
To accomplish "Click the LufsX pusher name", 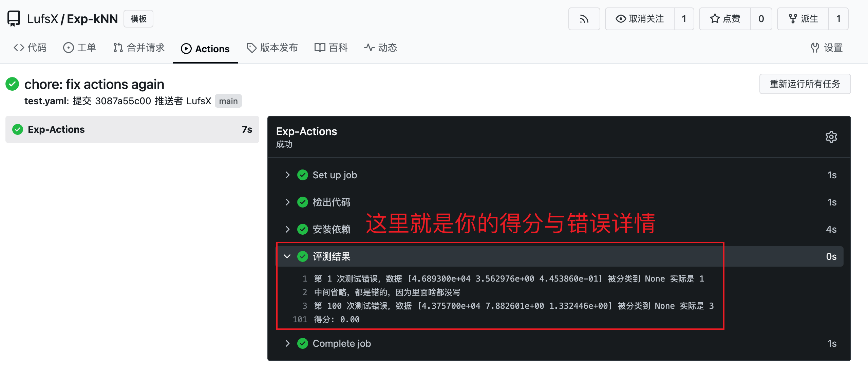I will [199, 101].
